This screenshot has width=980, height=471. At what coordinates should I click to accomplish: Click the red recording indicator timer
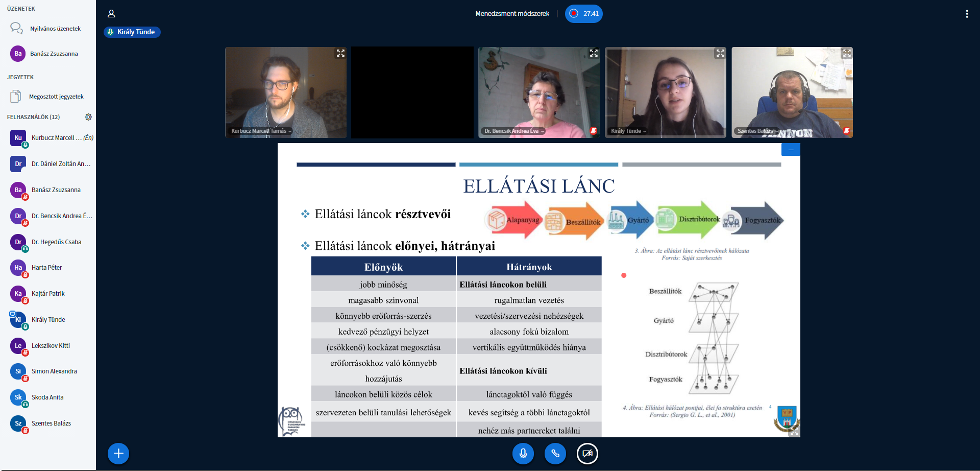point(584,14)
